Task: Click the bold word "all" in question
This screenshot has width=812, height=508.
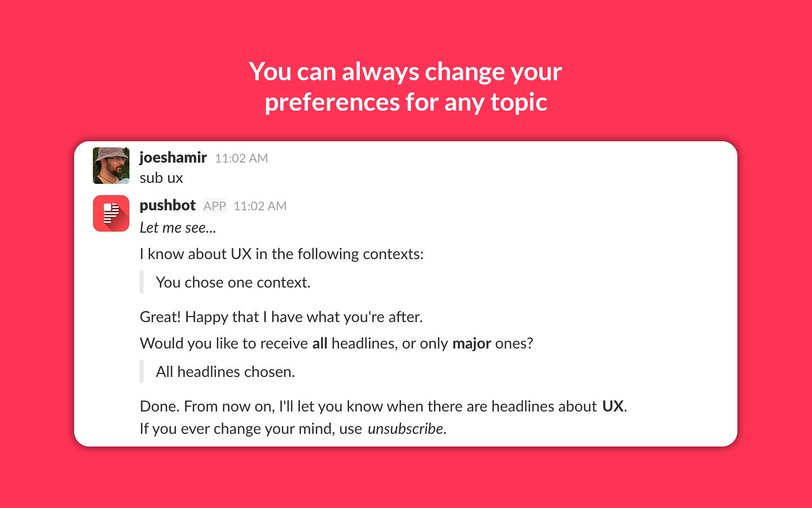Action: click(320, 343)
